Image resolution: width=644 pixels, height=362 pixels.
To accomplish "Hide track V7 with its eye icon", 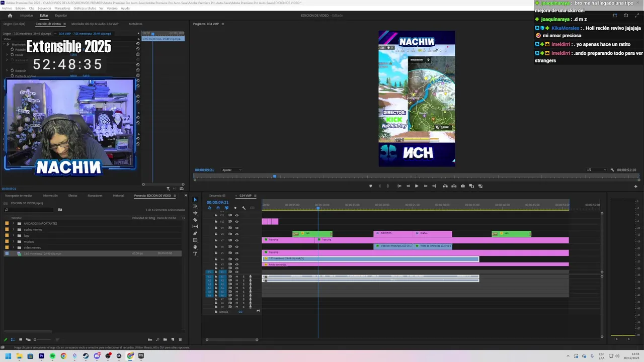I will click(236, 240).
